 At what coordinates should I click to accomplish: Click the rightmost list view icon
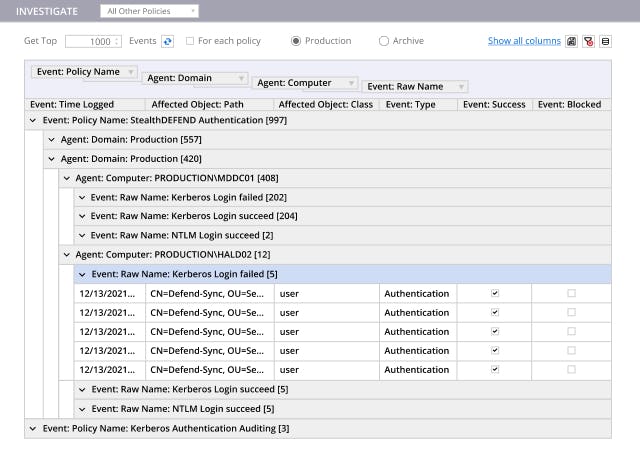click(x=605, y=41)
